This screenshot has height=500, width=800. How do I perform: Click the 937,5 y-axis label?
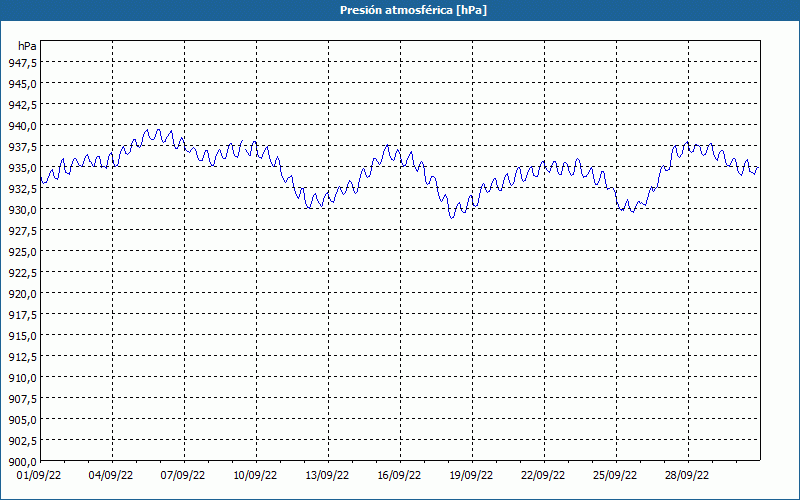coord(22,147)
